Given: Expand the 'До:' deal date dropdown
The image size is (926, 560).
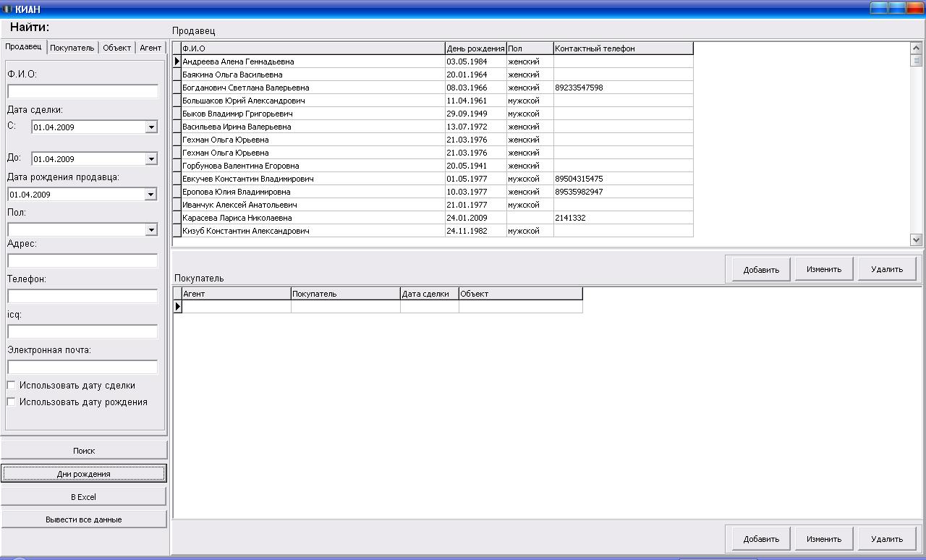Looking at the screenshot, I should pyautogui.click(x=151, y=159).
